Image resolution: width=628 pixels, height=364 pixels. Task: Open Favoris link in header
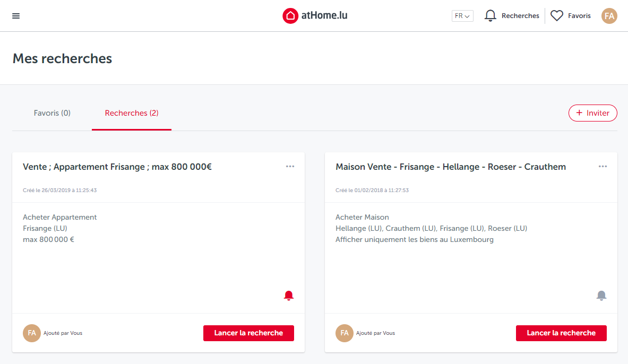[x=579, y=16]
